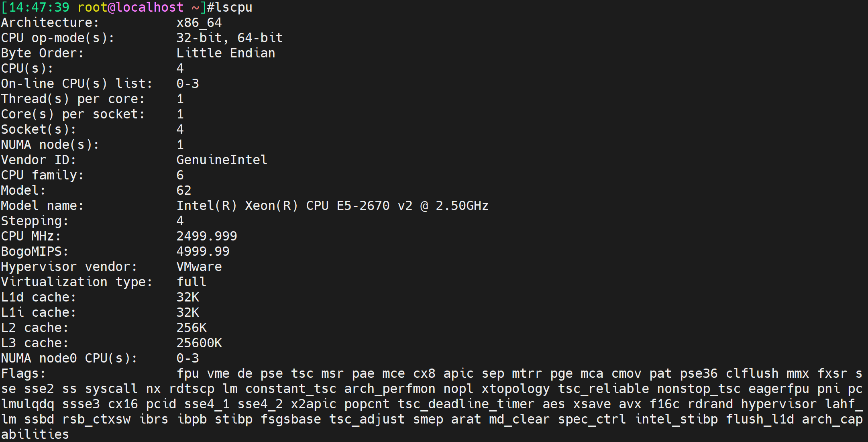868x442 pixels.
Task: Click the Flags label
Action: click(23, 374)
